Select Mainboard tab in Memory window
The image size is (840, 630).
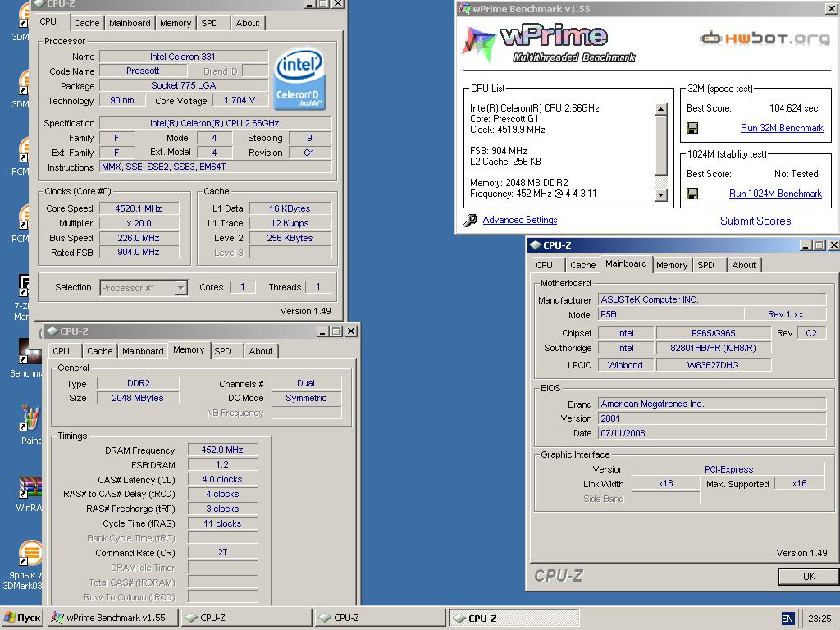pos(143,351)
